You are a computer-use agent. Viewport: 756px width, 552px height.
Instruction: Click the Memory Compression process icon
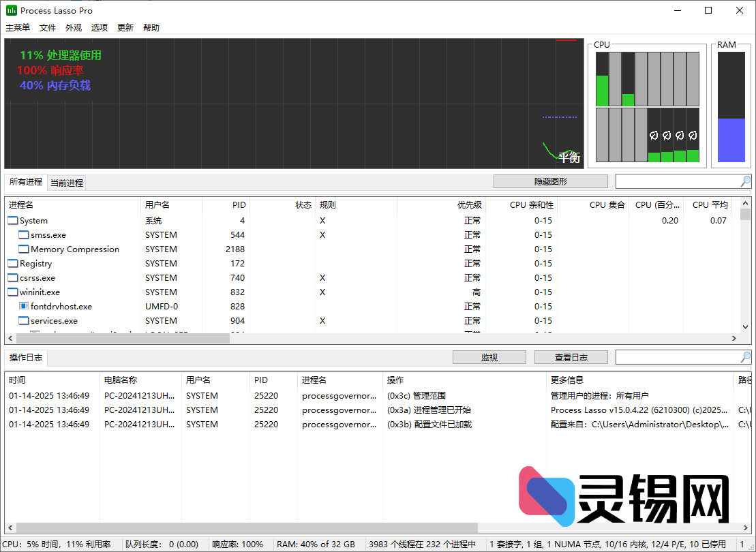22,249
